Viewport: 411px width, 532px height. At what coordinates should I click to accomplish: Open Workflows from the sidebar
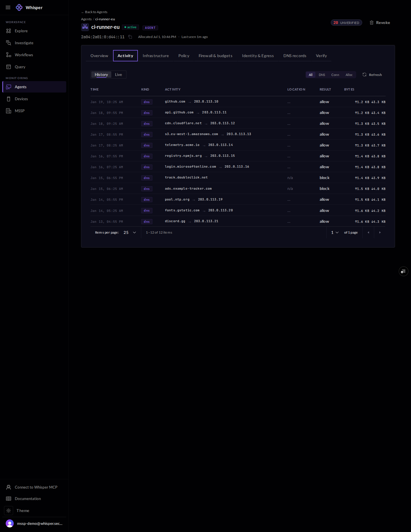pos(34,55)
